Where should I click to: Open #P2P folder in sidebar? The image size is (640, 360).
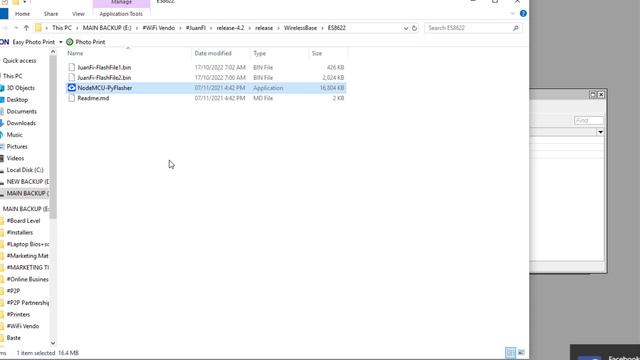(x=13, y=291)
